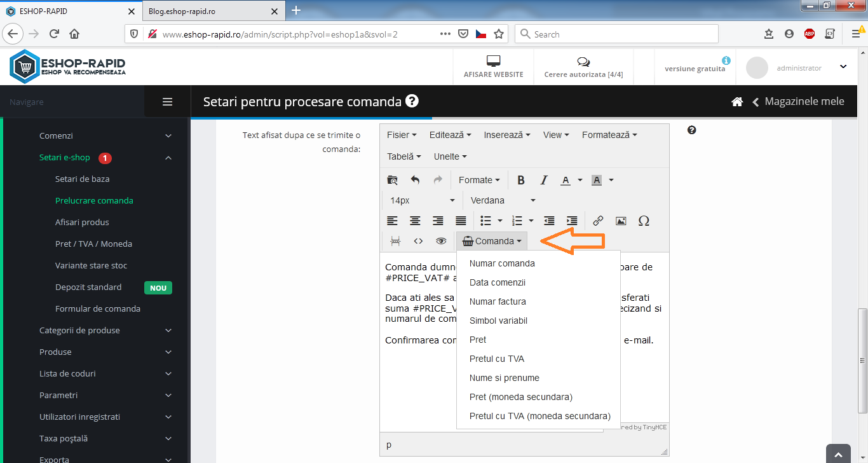This screenshot has width=868, height=463.
Task: Apply Italic formatting in editor
Action: [543, 180]
